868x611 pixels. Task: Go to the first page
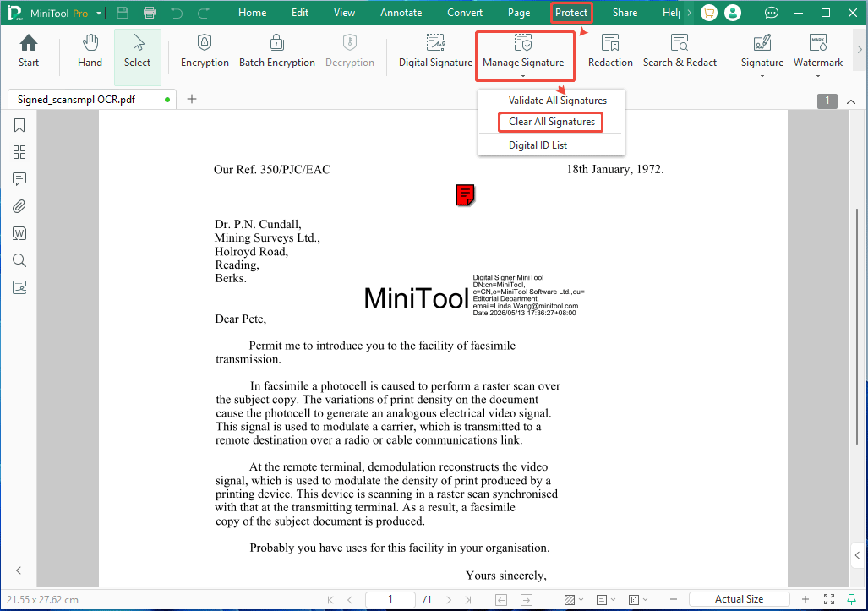(x=330, y=599)
